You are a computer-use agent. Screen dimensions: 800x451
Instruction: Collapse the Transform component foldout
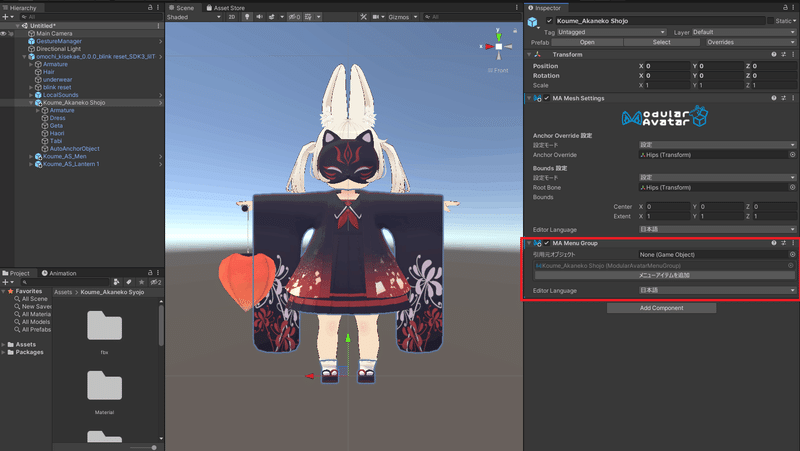coord(529,55)
